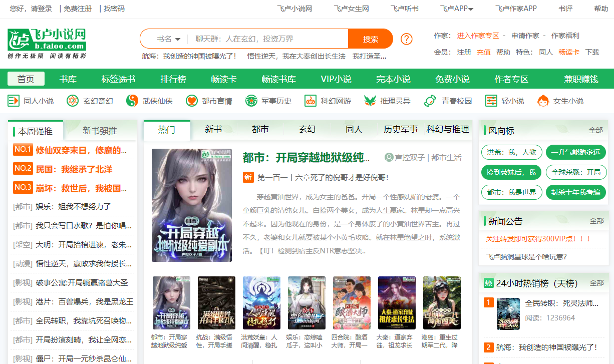The width and height of the screenshot is (614, 364).
Task: Open the 科幻网游 gamepad icon
Action: pyautogui.click(x=311, y=101)
